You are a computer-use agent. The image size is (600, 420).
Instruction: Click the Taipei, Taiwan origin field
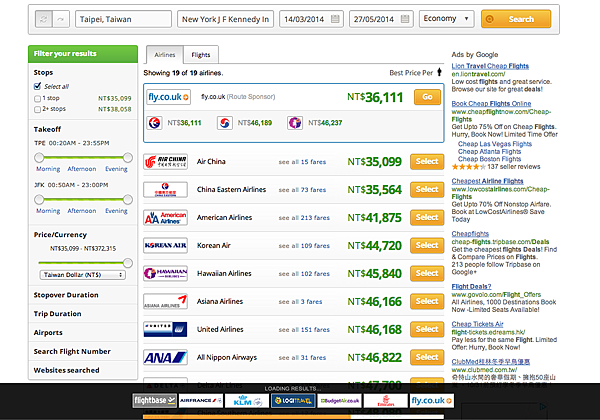click(124, 19)
